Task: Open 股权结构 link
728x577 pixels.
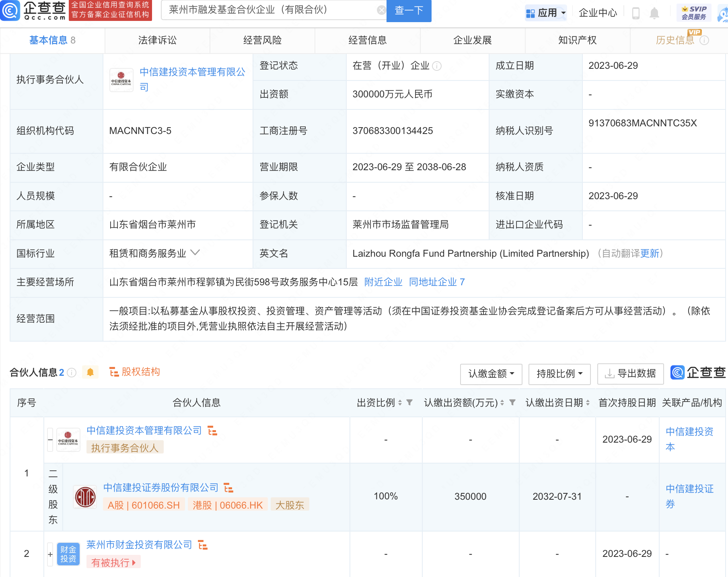Action: tap(135, 372)
